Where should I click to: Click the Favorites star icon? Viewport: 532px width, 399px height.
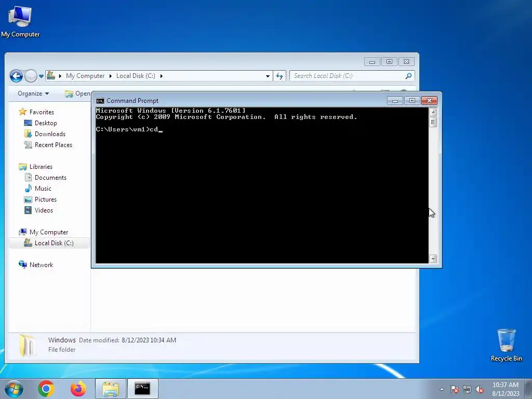[x=23, y=112]
